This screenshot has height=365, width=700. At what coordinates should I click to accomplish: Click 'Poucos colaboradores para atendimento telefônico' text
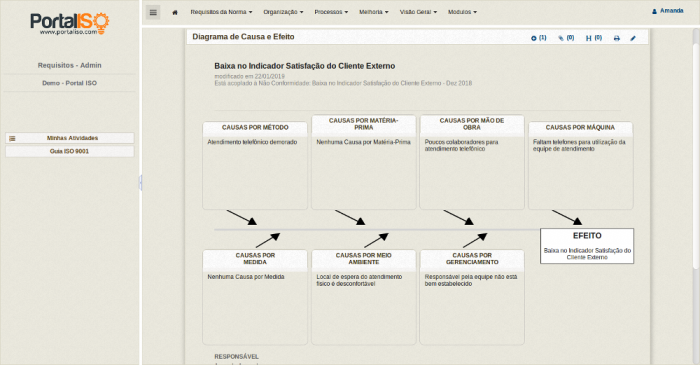(461, 145)
